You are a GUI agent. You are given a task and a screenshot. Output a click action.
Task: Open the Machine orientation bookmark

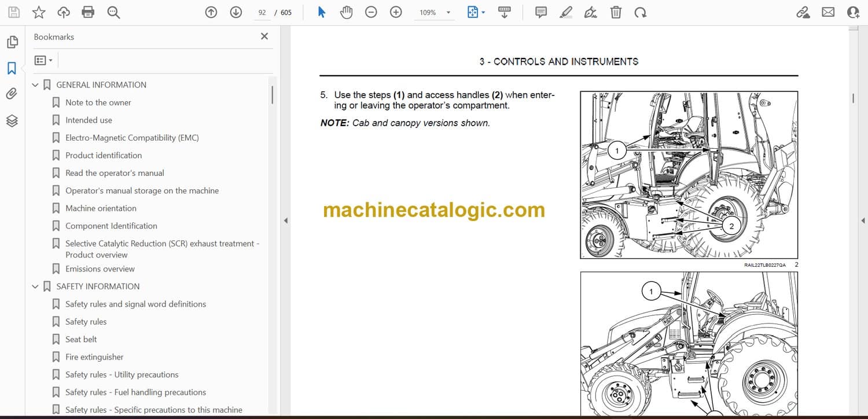(x=101, y=208)
